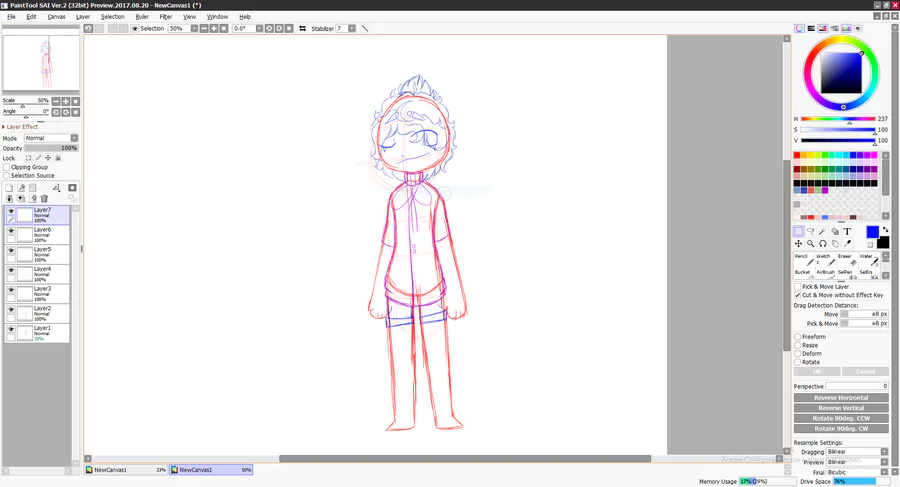The image size is (900, 487).
Task: Zoom in with toolbar plus icon
Action: [x=214, y=28]
